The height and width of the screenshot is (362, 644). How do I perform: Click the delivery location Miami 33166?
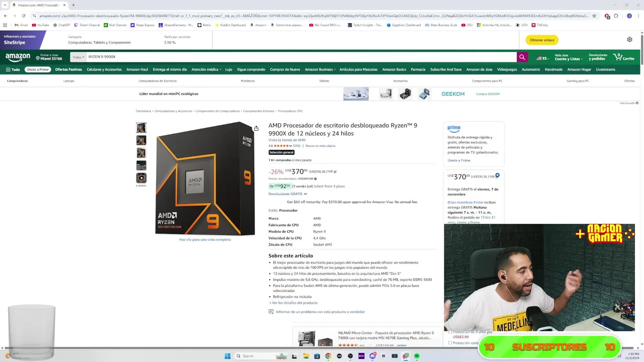click(49, 57)
